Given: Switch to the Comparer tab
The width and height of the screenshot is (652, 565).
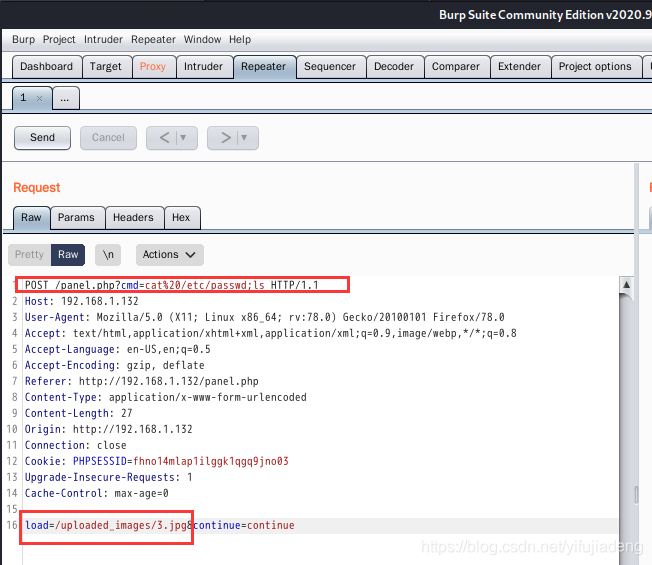Looking at the screenshot, I should point(456,67).
